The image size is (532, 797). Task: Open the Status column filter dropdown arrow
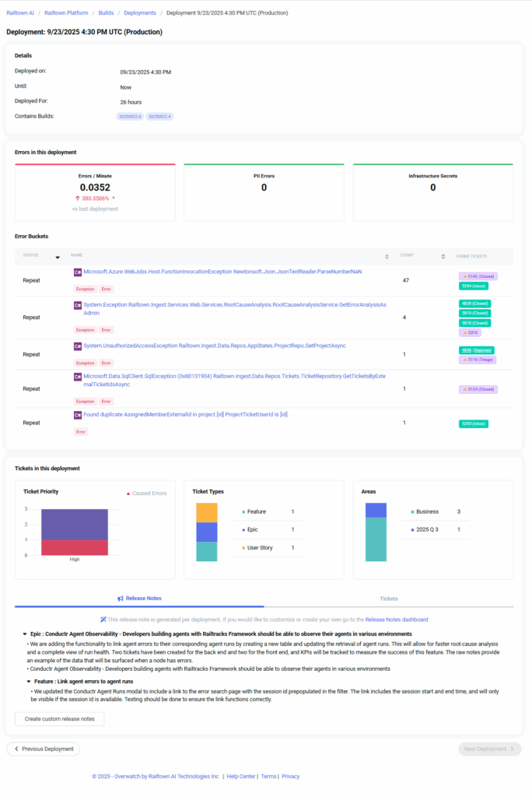(57, 256)
